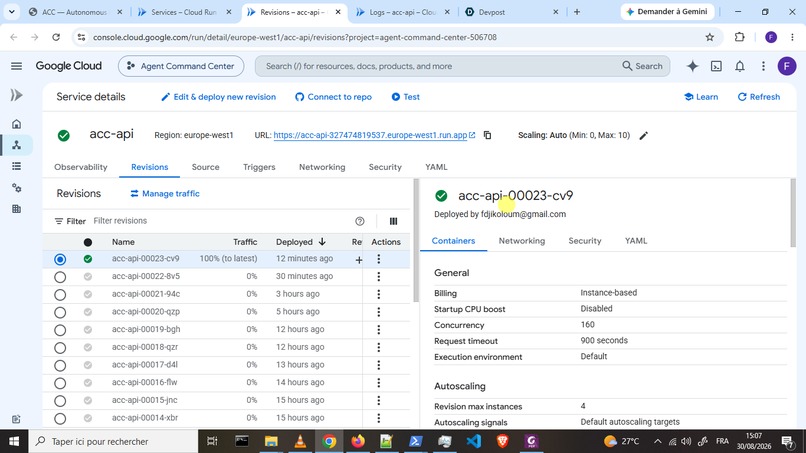Open actions menu for acc-api-00022-8v5
This screenshot has width=806, height=453.
(x=379, y=277)
